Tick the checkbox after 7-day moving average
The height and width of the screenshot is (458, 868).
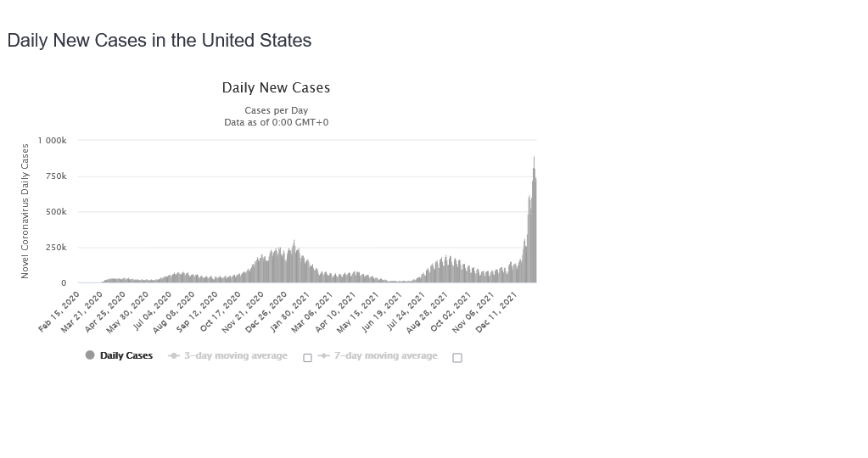(457, 358)
